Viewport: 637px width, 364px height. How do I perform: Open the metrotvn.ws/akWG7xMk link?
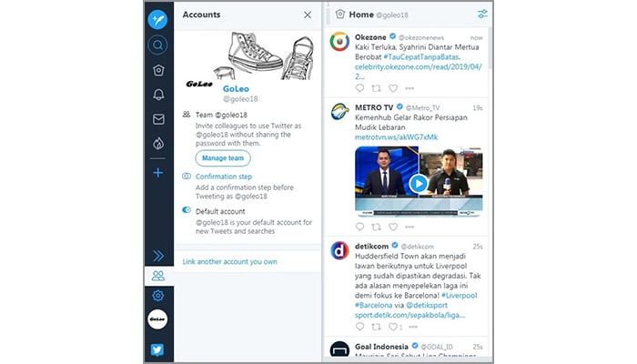[x=396, y=137]
